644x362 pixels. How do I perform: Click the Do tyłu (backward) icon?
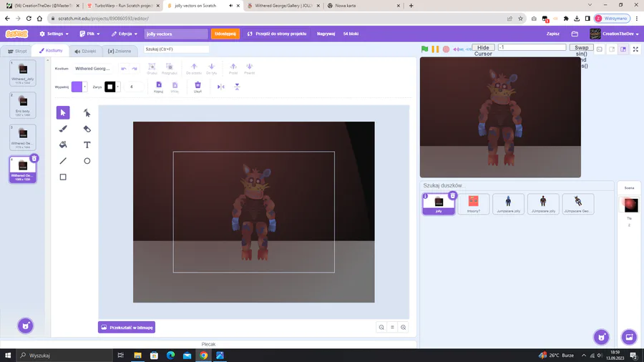pyautogui.click(x=212, y=69)
